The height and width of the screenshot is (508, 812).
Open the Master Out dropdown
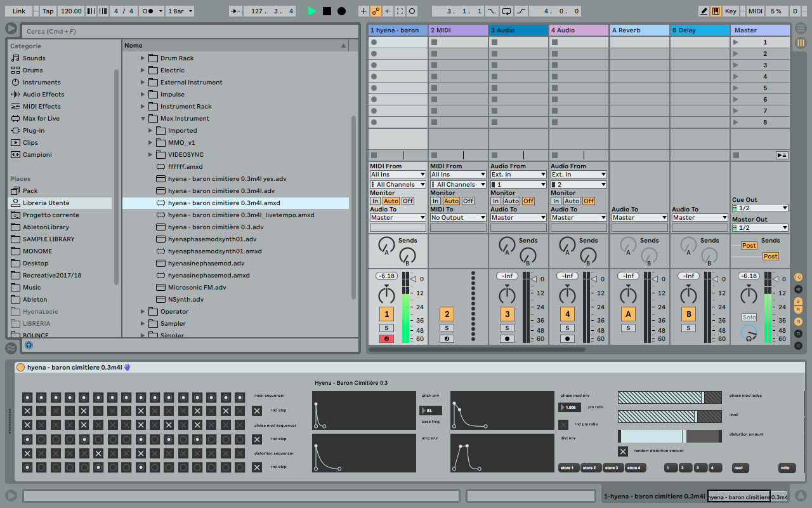(x=759, y=228)
